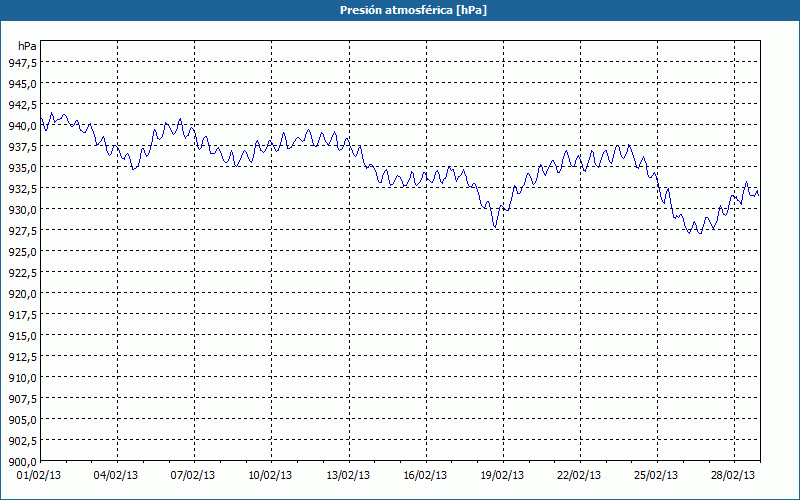
Task: Click the 13/02/13 date label
Action: (347, 475)
